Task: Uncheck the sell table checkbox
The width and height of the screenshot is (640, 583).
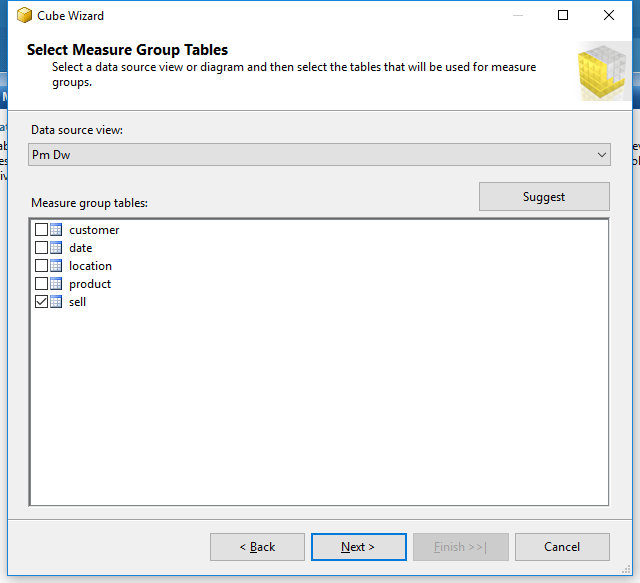Action: (x=41, y=302)
